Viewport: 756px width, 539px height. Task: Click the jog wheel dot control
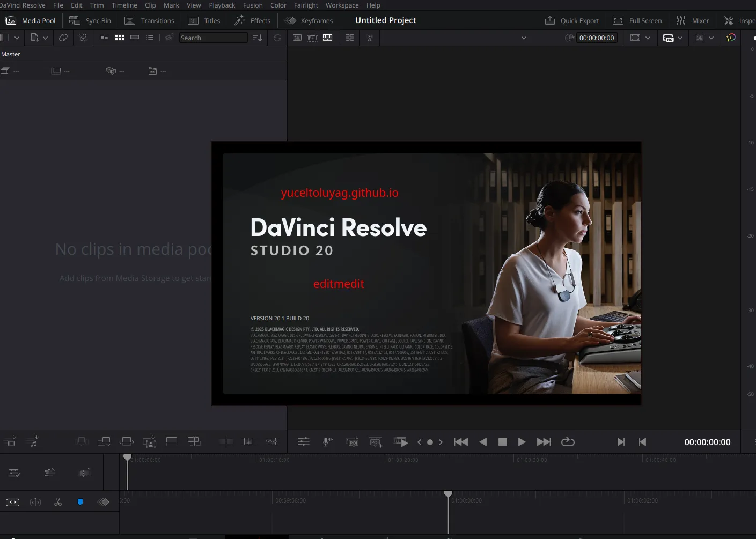(x=430, y=442)
